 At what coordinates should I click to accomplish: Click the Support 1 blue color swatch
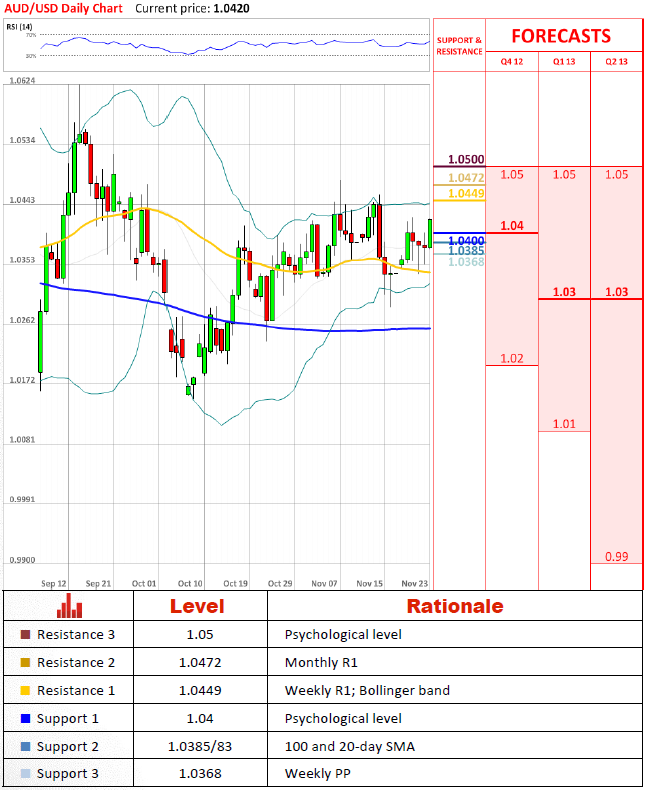click(25, 718)
